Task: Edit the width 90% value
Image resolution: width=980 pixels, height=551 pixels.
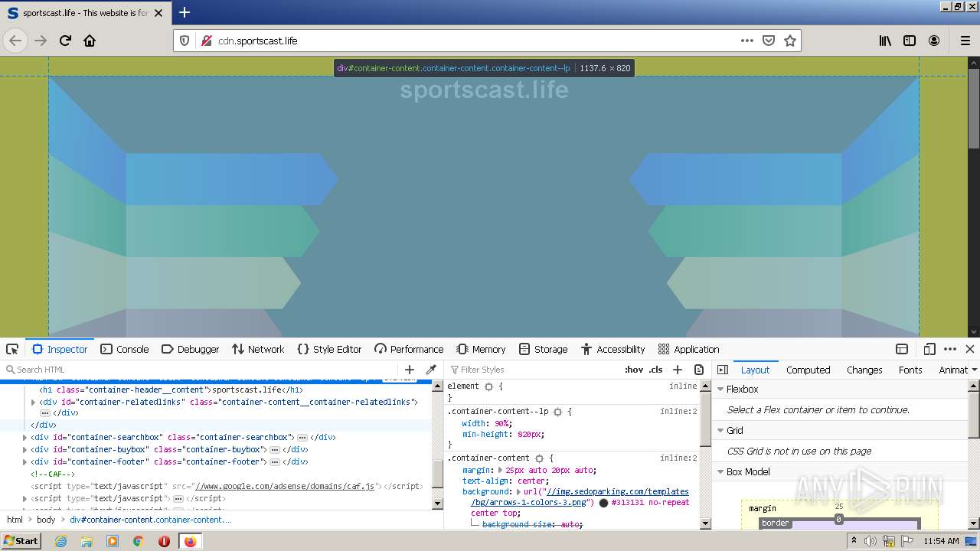Action: 502,423
